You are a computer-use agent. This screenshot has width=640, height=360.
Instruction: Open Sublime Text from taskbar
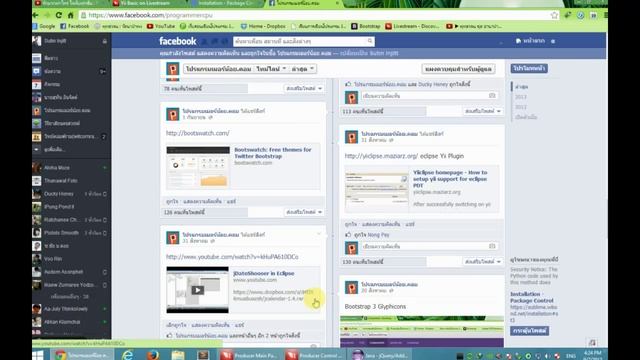203,355
